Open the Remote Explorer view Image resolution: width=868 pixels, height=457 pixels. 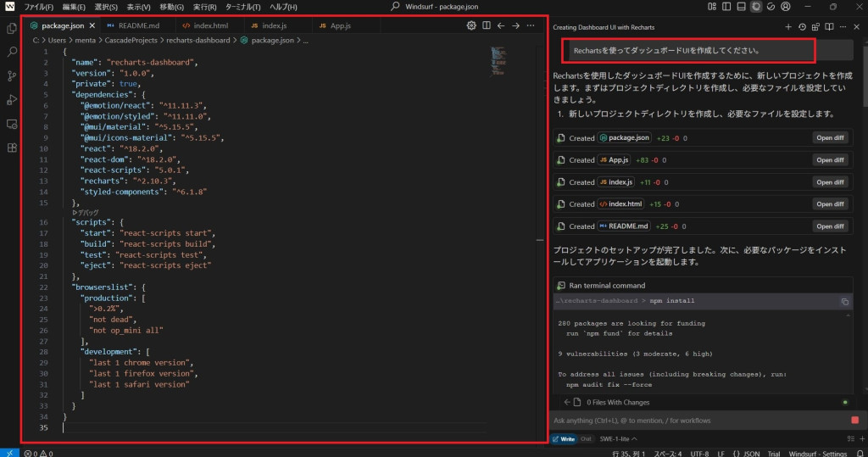(x=12, y=124)
